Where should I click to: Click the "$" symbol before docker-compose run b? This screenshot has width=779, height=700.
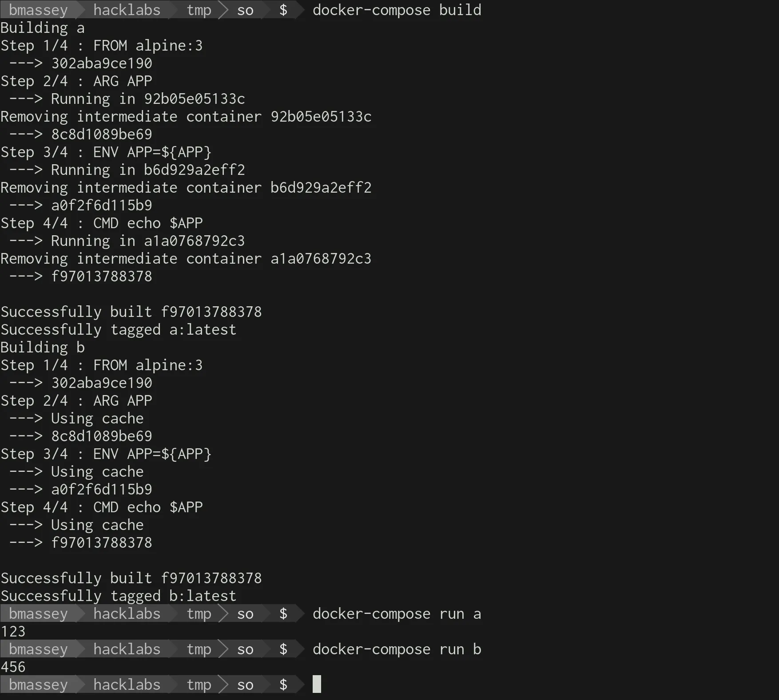[283, 649]
